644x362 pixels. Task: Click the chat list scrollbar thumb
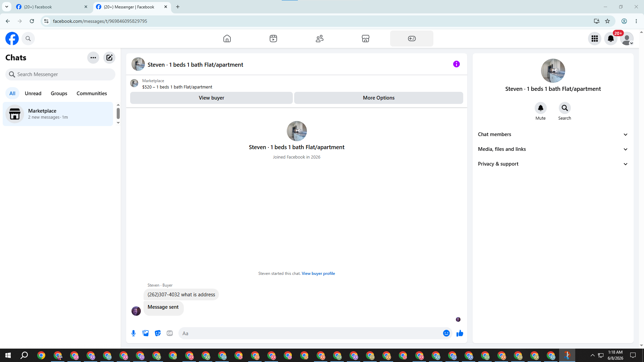(x=118, y=113)
